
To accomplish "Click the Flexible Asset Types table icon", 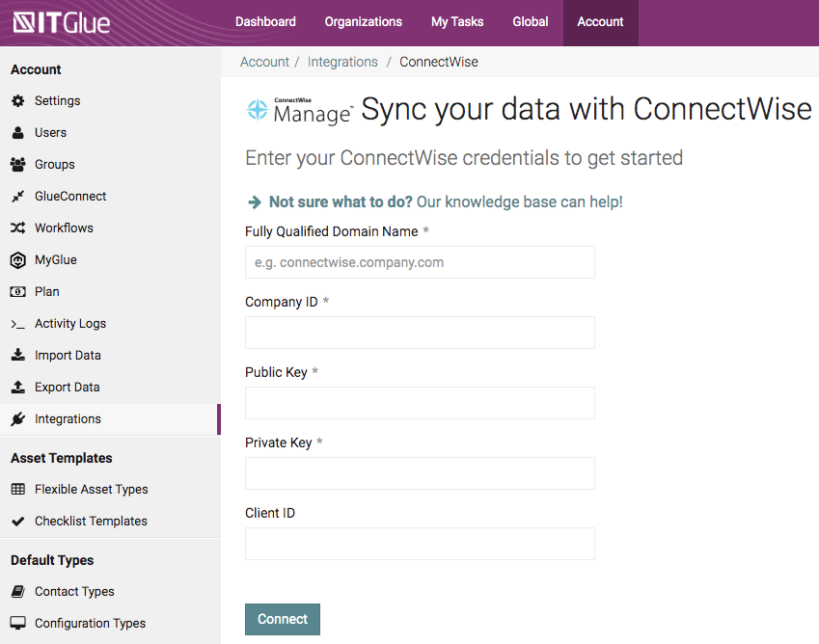I will click(x=18, y=489).
